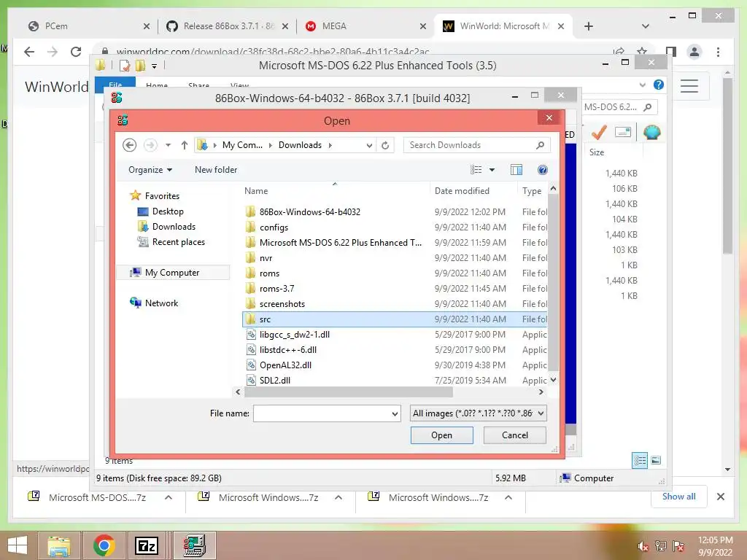Click the up-one-level arrow in the Open dialog

(185, 145)
